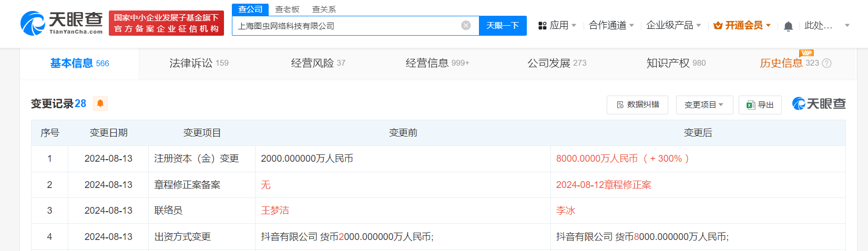
Task: Click the 变更记录28 section heading
Action: [58, 103]
